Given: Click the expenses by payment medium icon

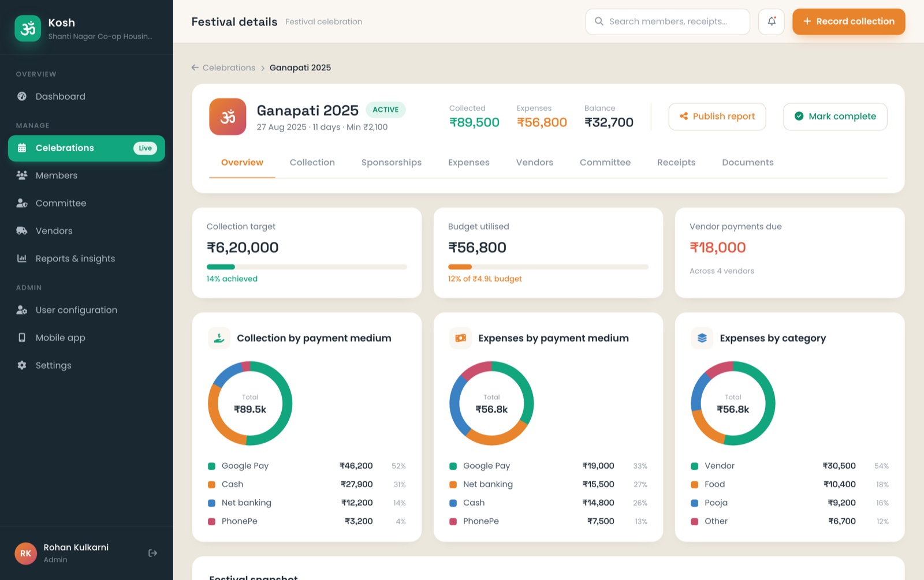Looking at the screenshot, I should tap(460, 338).
